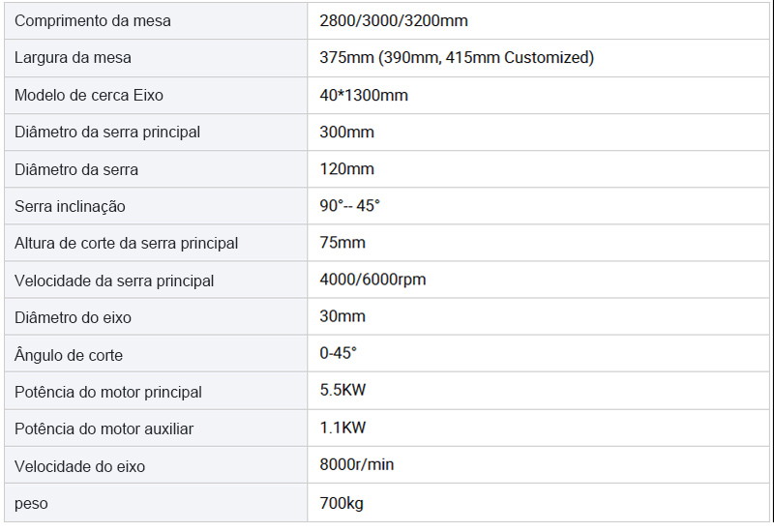Click the 300mm diameter value
The image size is (774, 532).
click(x=346, y=133)
